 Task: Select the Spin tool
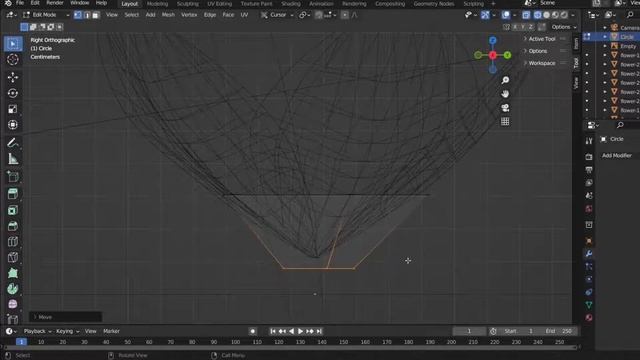pos(13,289)
